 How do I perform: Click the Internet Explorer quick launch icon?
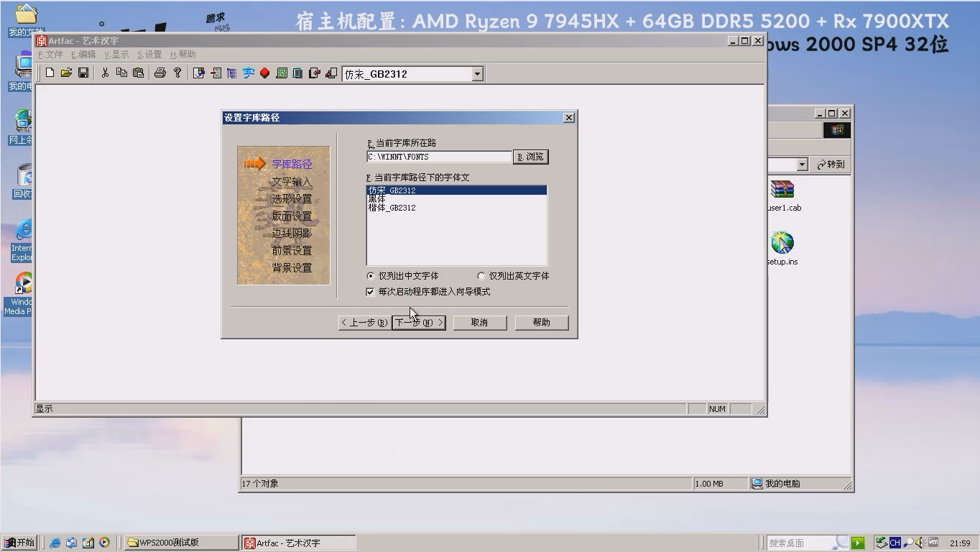tap(55, 543)
